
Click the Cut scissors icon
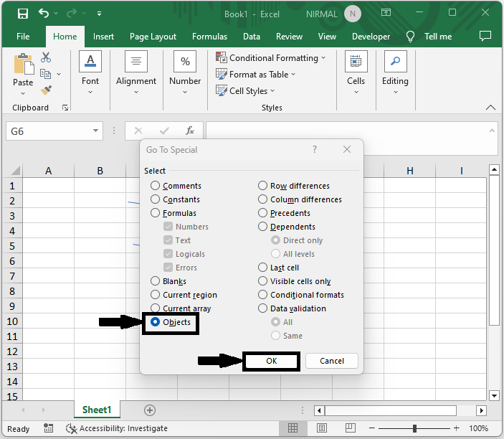tap(46, 57)
